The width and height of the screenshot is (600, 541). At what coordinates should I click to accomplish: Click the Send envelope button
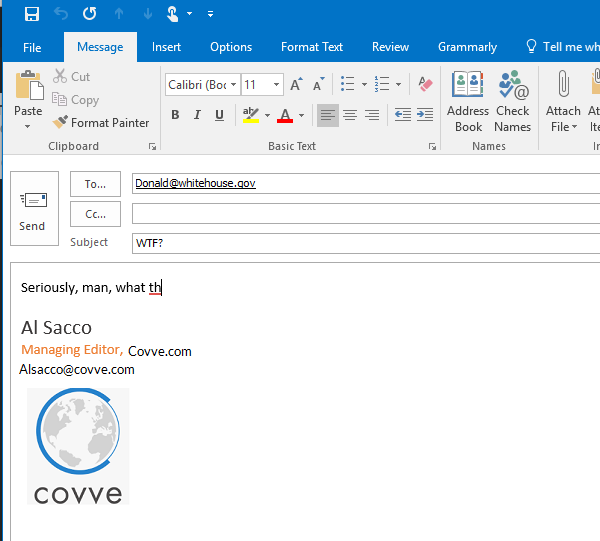32,211
